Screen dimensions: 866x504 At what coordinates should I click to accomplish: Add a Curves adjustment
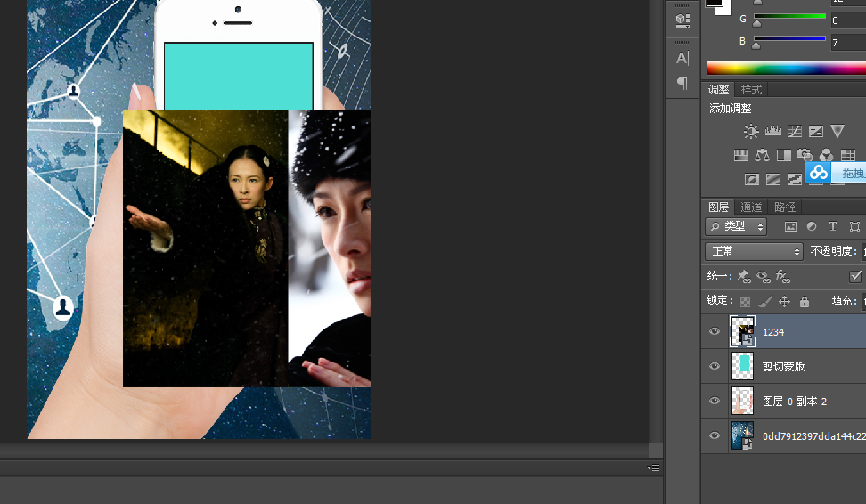coord(794,132)
